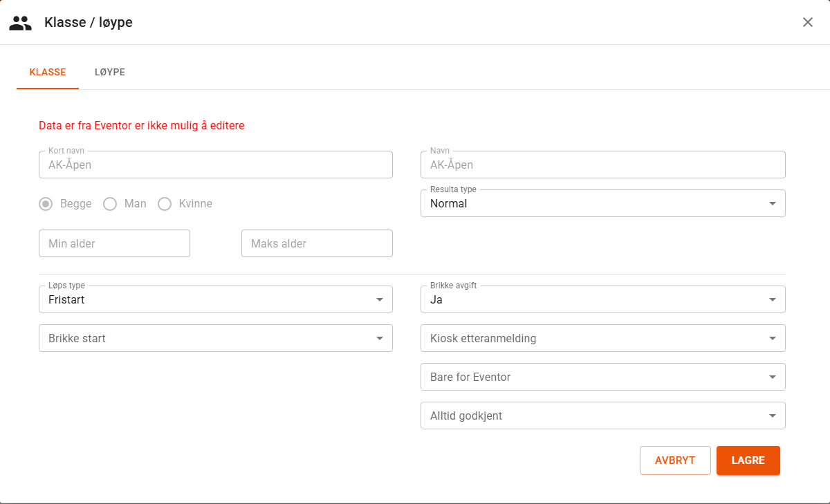Click the Min alder input field
The height and width of the screenshot is (504, 830).
[x=114, y=243]
